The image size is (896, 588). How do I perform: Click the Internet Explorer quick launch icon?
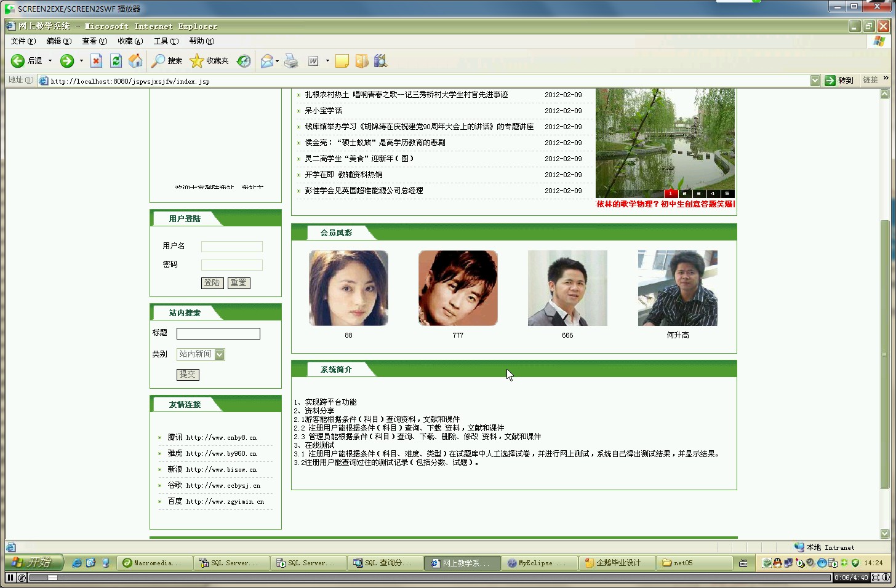tap(77, 563)
